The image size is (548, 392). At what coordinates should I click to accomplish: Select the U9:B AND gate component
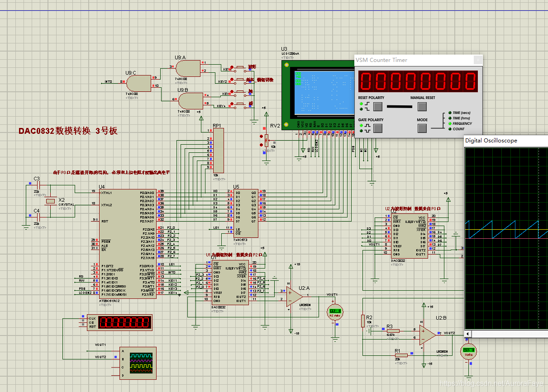(x=191, y=100)
